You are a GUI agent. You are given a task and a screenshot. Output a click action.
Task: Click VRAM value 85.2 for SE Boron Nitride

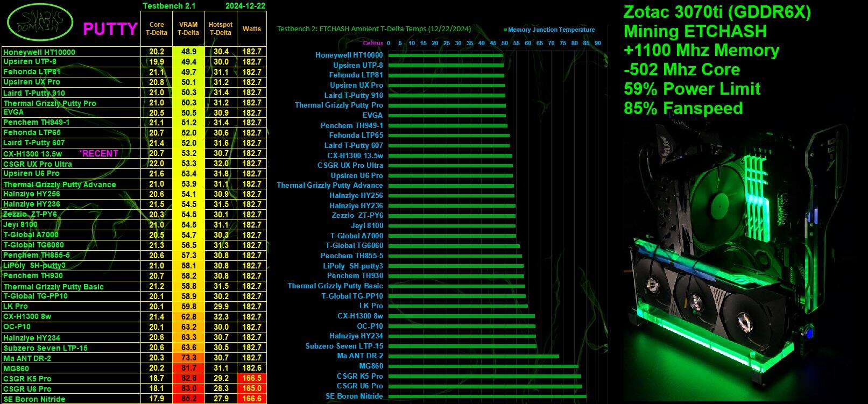188,399
